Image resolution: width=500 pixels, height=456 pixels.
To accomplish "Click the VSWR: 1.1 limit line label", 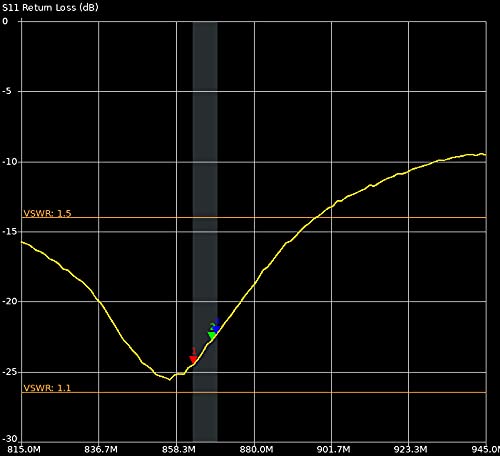I will (47, 388).
